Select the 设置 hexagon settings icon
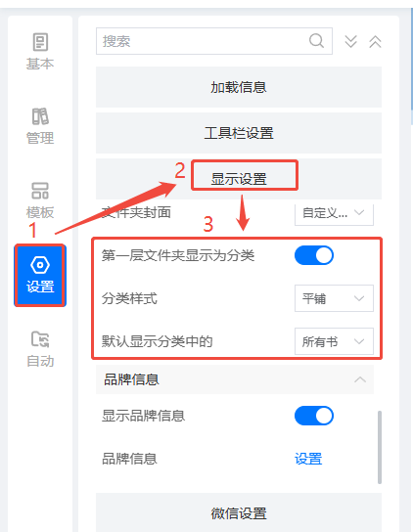Screen dimensions: 413x532 point(40,265)
